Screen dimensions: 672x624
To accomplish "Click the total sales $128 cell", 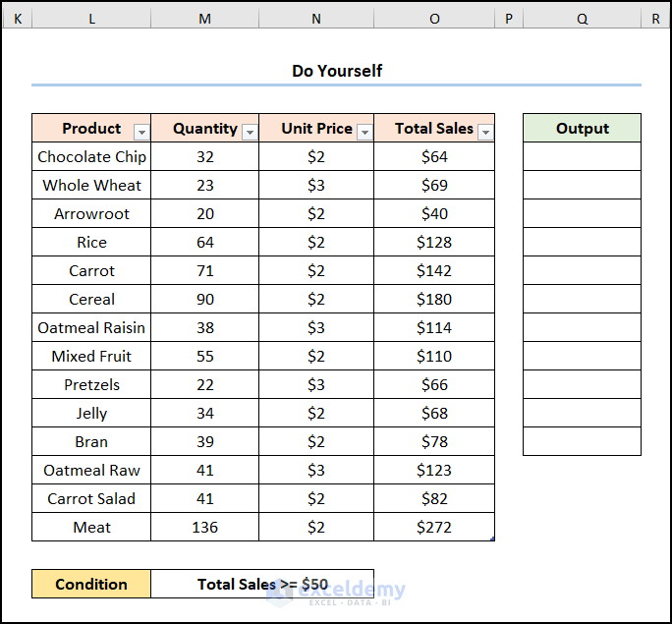I will click(434, 242).
